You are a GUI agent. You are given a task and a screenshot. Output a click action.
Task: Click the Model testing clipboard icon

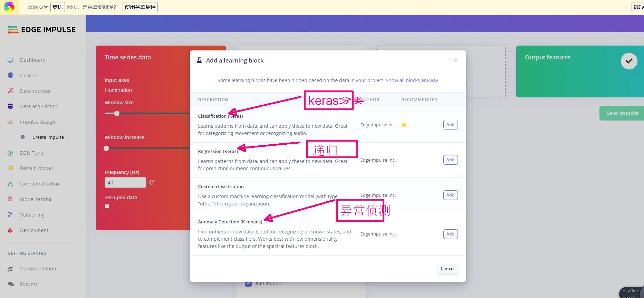[x=10, y=199]
